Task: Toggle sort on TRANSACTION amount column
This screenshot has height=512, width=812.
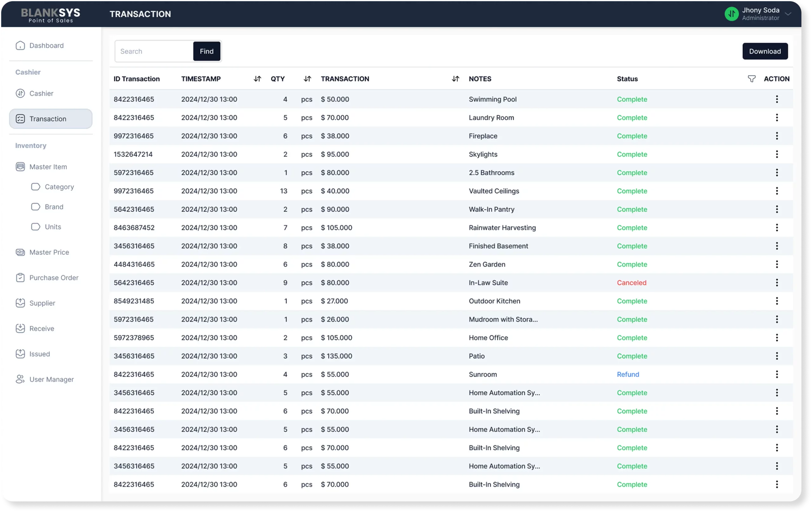Action: click(455, 79)
